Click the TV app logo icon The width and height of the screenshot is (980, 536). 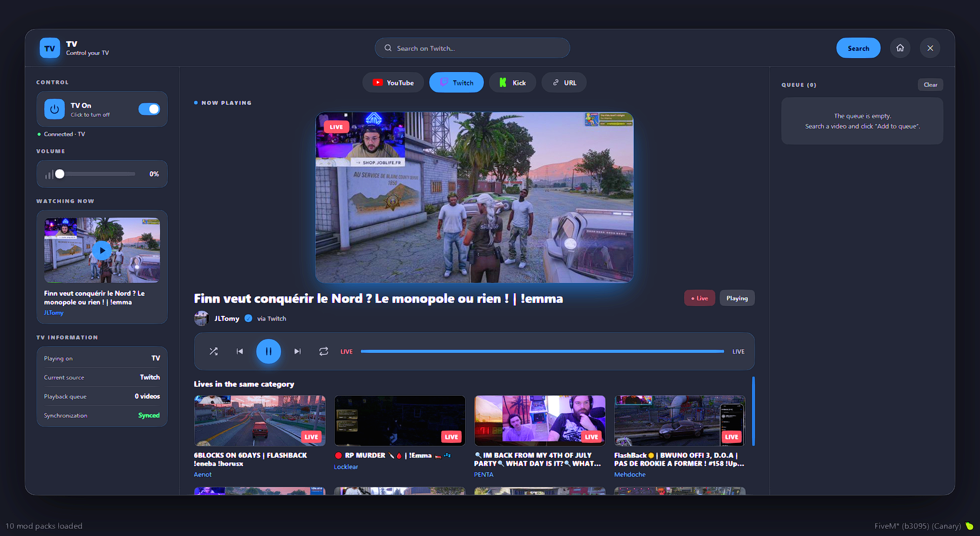(x=50, y=48)
